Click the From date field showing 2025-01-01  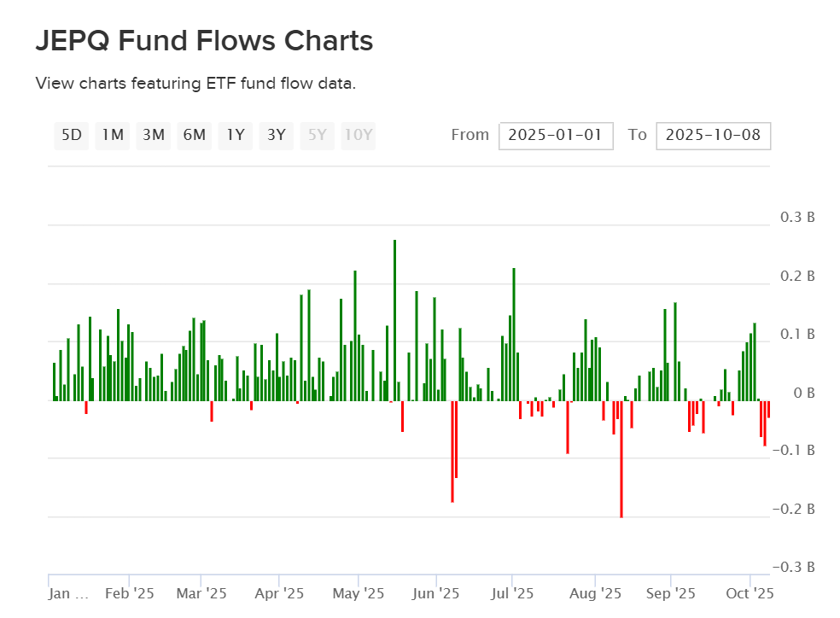(556, 135)
